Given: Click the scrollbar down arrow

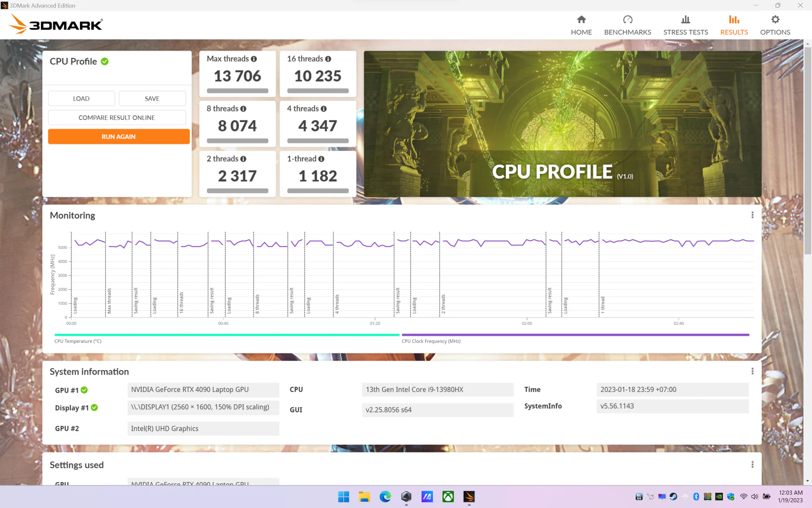Looking at the screenshot, I should tap(808, 481).
